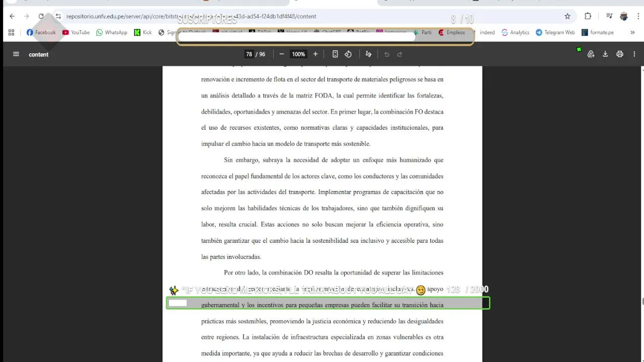Show hidden bookmarks with overflow chevron
The height and width of the screenshot is (362, 644).
click(x=632, y=32)
